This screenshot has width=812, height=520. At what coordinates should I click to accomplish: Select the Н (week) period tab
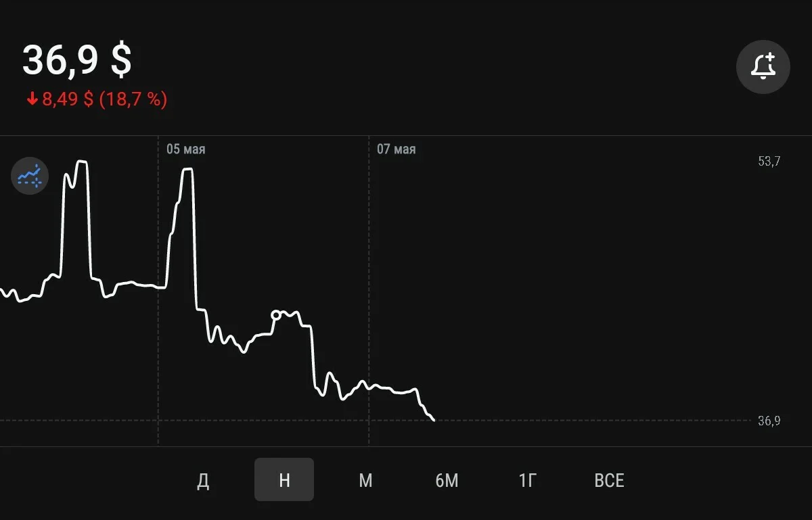point(284,480)
